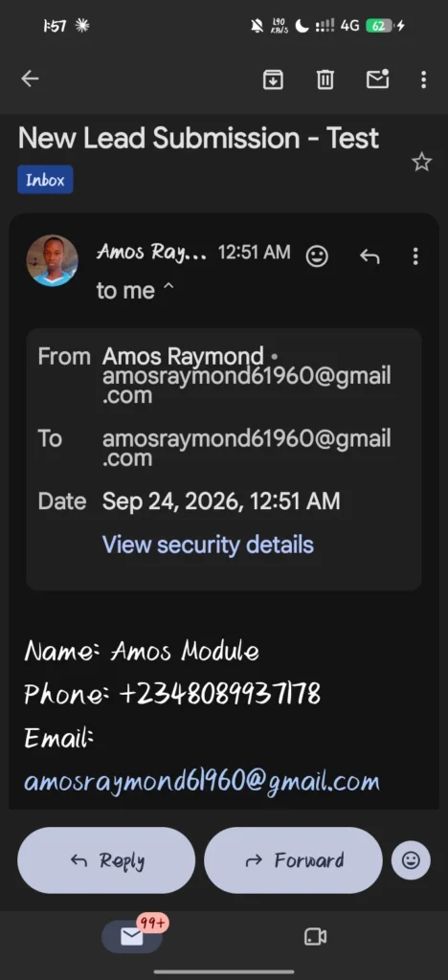448x980 pixels.
Task: Tap sender name Amos Ray...
Action: coord(151,253)
